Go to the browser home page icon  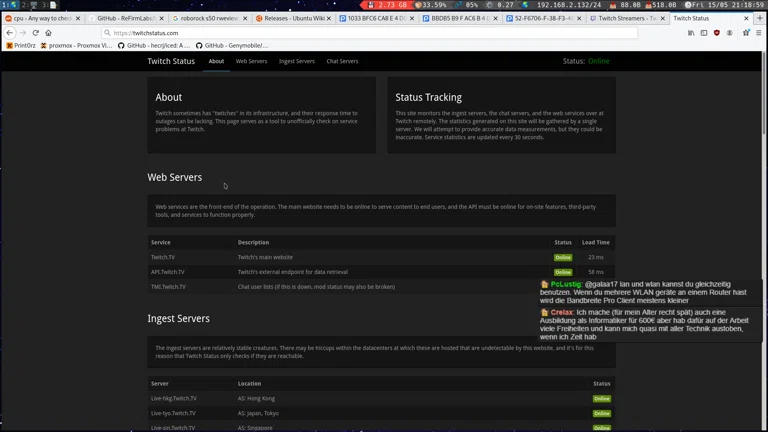48,33
